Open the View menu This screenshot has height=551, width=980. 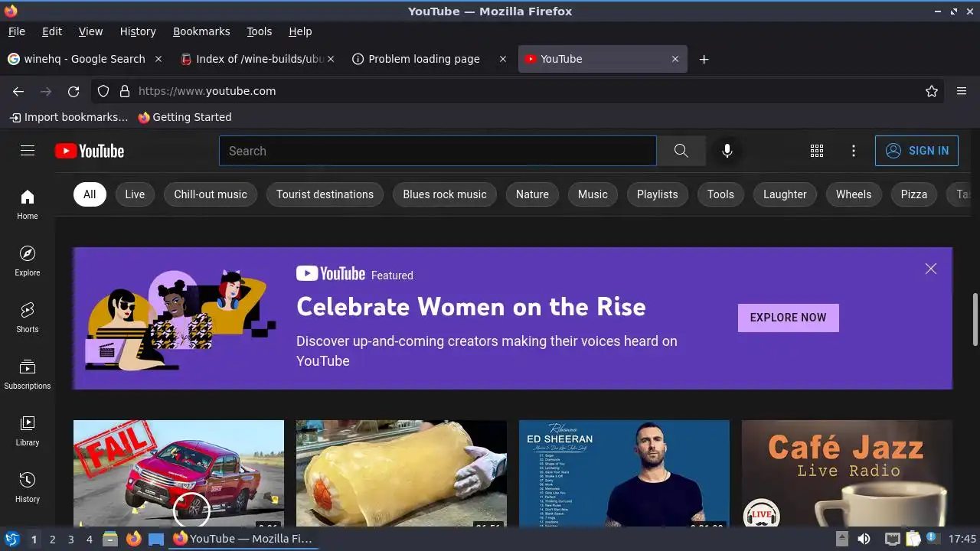pyautogui.click(x=90, y=31)
